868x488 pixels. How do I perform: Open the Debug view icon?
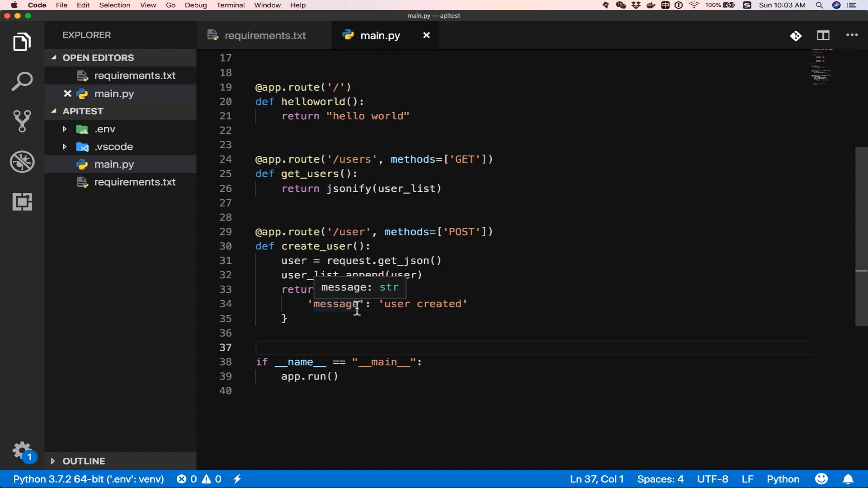tap(22, 162)
